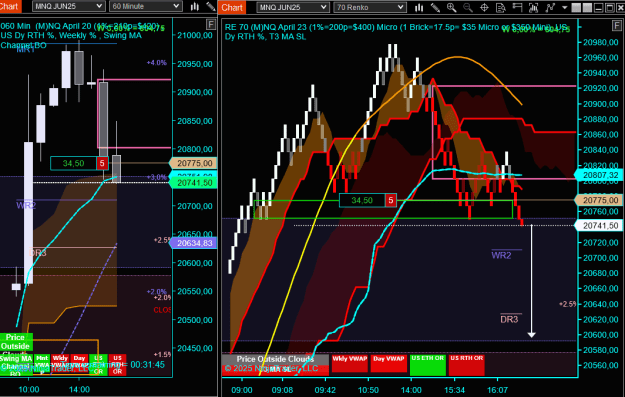Toggle Price Outside button in left chart
Screen dimensions: 625x397
16,343
